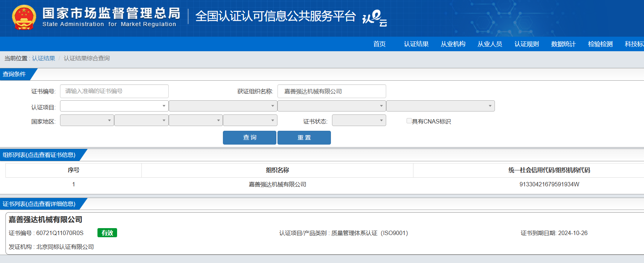Screen dimensions: 644x263
Task: Open the 数据统计 menu
Action: click(563, 44)
